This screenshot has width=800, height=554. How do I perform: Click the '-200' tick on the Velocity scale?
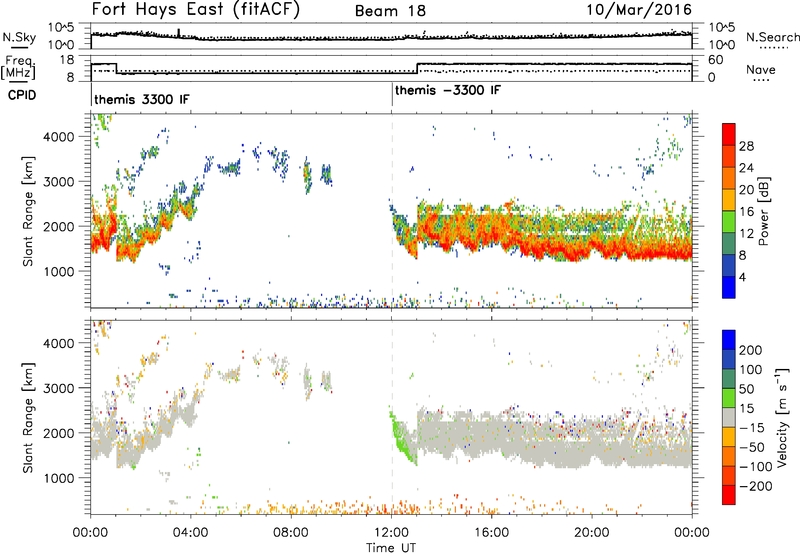point(755,486)
